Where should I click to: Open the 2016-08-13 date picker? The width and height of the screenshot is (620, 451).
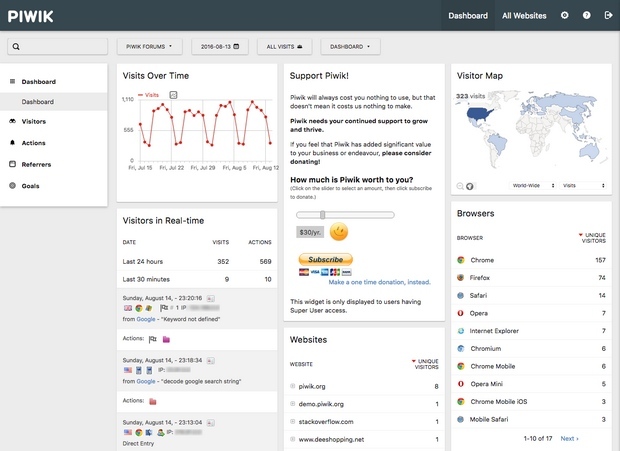coord(220,47)
